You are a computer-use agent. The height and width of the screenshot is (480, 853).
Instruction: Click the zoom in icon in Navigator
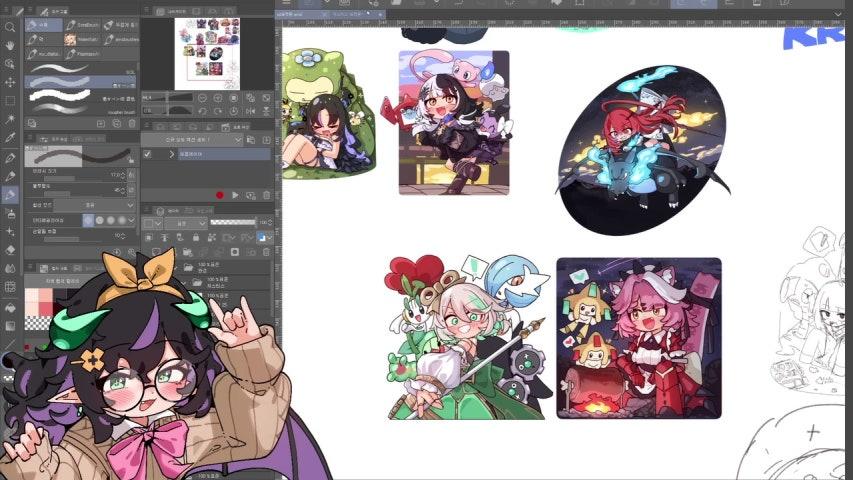(x=218, y=98)
